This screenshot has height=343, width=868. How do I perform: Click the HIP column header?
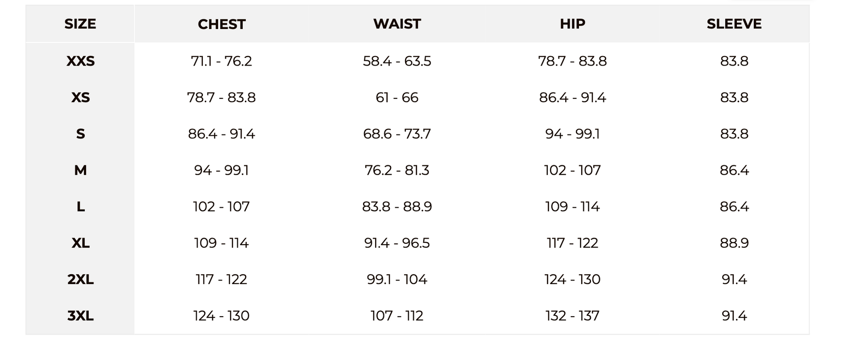(572, 24)
